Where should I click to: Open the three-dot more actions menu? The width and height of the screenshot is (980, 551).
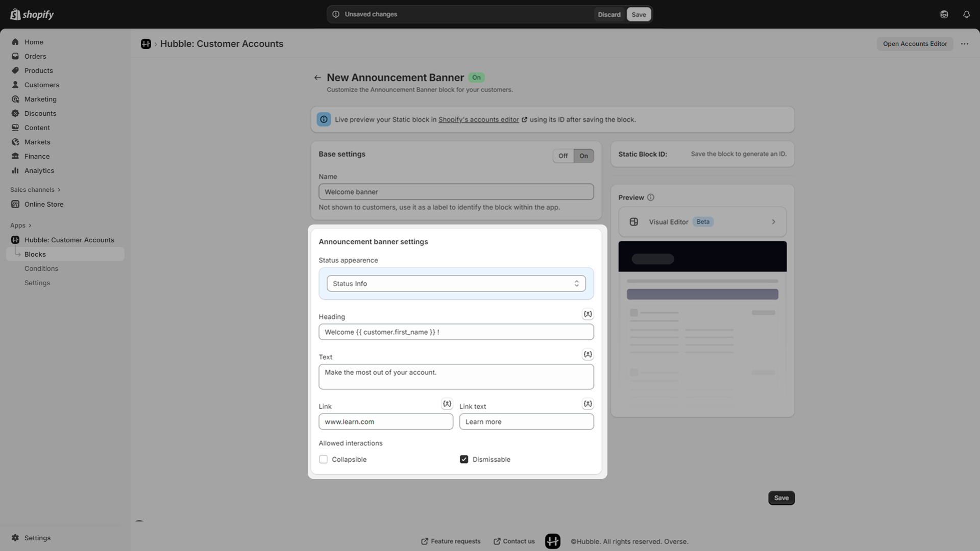(964, 44)
